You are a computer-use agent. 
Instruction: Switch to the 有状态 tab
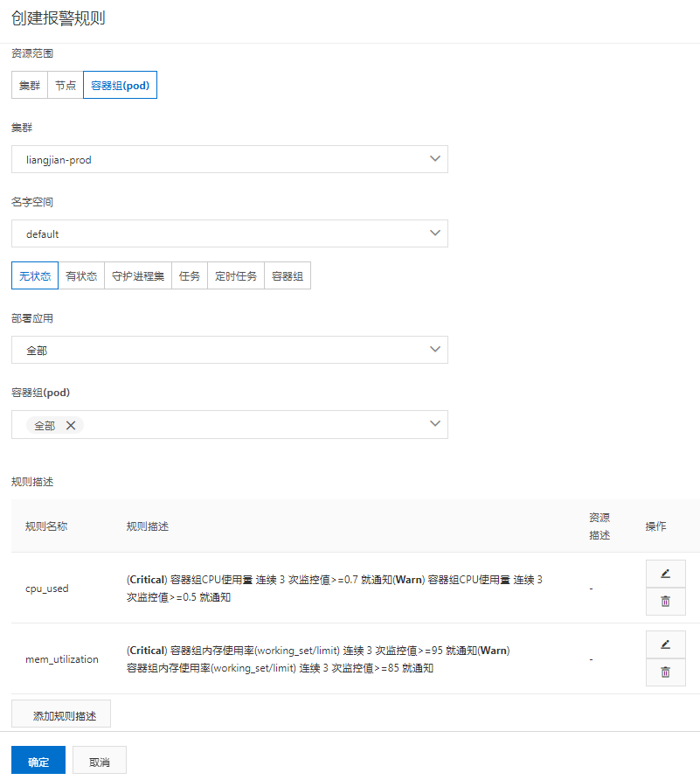click(x=81, y=275)
